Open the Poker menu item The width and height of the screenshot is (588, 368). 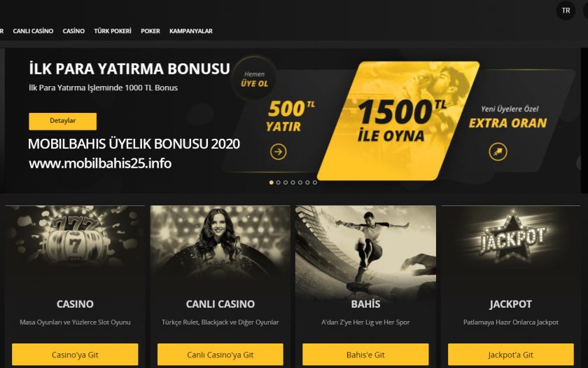(x=150, y=31)
